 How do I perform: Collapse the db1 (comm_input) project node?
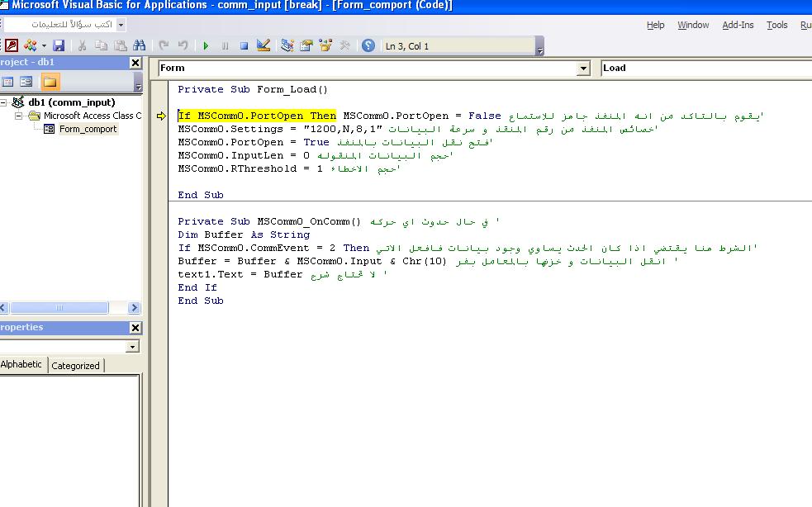coord(3,102)
